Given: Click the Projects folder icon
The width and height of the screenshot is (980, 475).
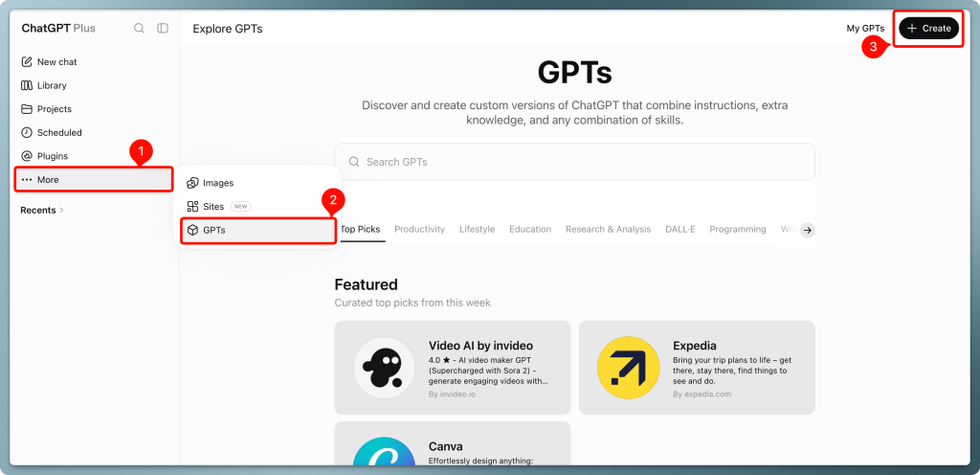Looking at the screenshot, I should tap(26, 109).
